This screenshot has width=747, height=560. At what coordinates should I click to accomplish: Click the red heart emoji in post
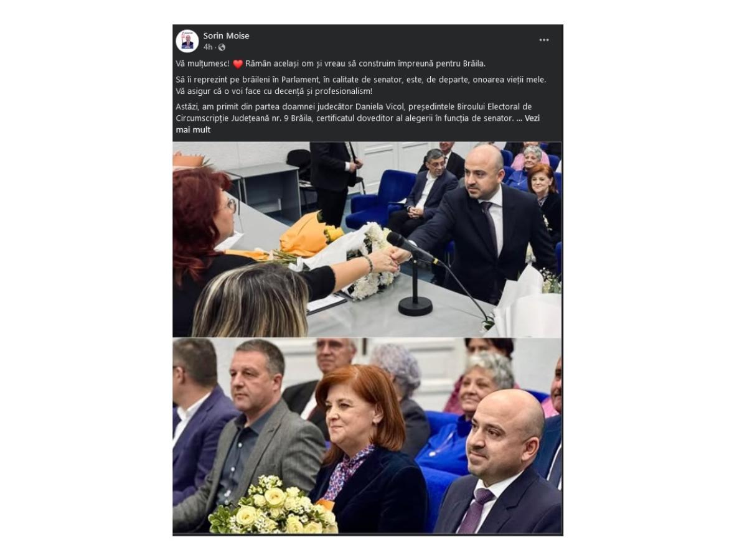pos(238,63)
